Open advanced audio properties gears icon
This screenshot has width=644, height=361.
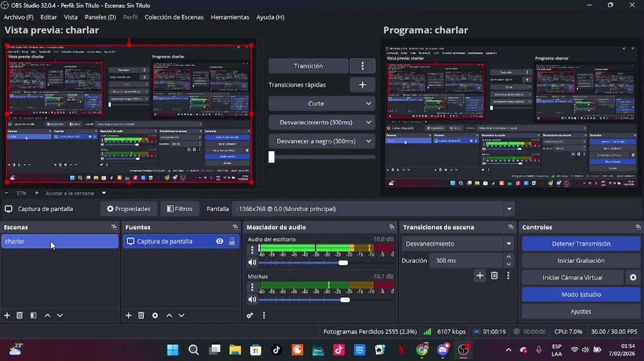(250, 315)
